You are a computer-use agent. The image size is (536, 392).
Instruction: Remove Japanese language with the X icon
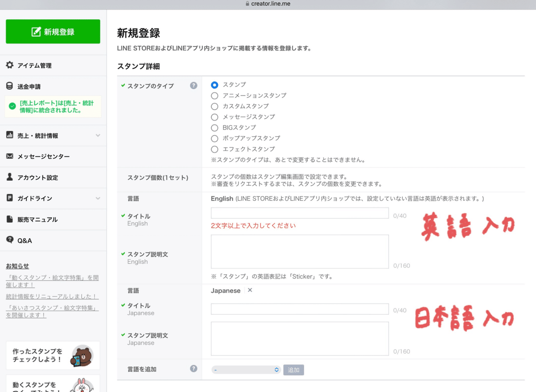tap(250, 290)
